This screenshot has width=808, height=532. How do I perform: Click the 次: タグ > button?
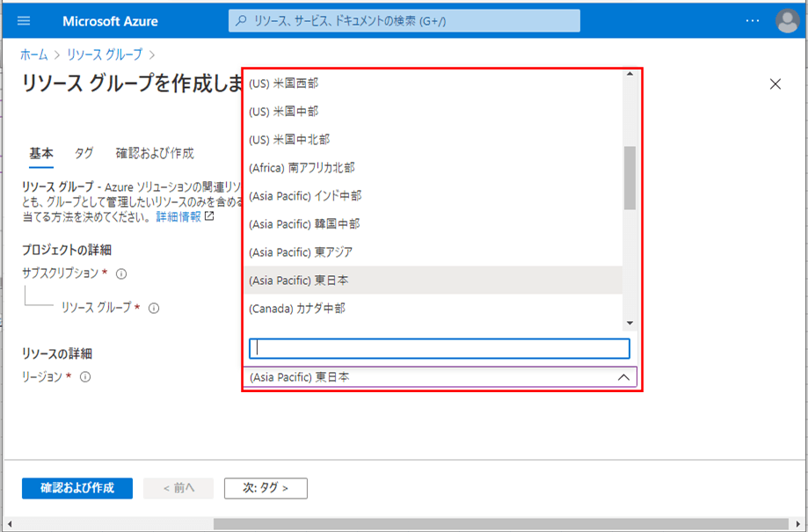point(266,488)
